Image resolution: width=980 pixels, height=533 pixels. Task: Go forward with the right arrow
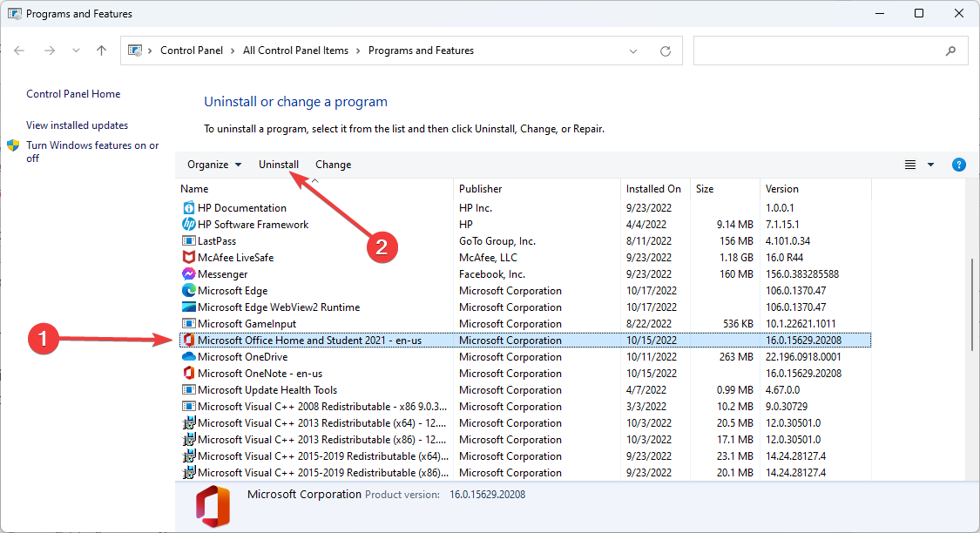50,51
